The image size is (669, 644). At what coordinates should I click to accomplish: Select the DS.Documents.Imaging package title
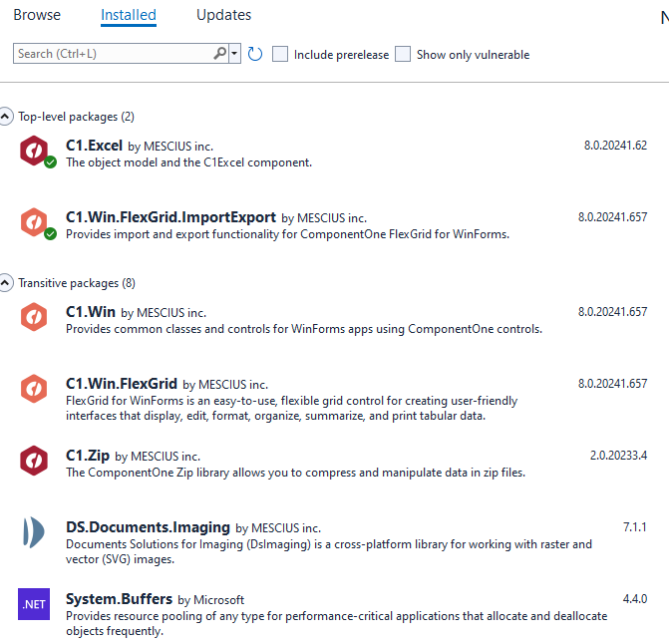pyautogui.click(x=148, y=527)
